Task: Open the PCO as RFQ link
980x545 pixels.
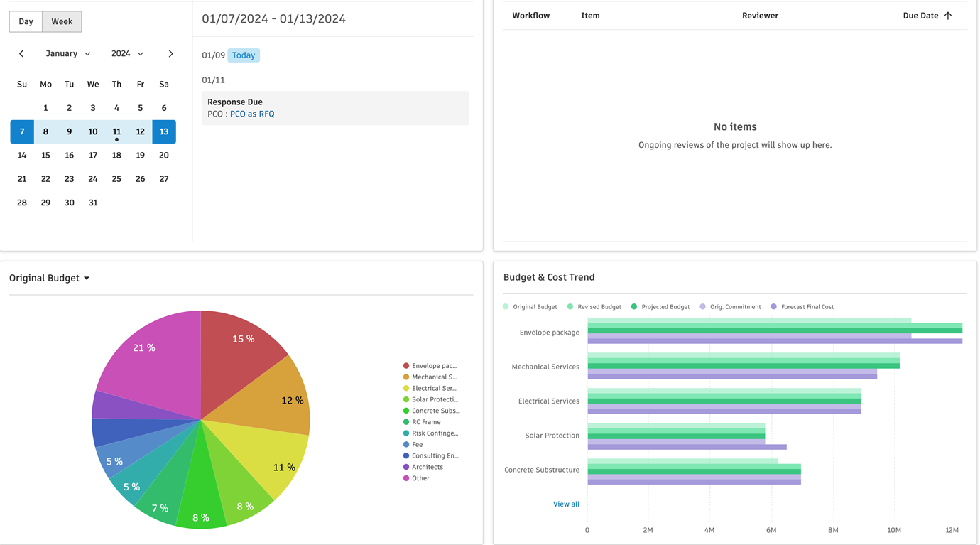Action: [x=252, y=114]
